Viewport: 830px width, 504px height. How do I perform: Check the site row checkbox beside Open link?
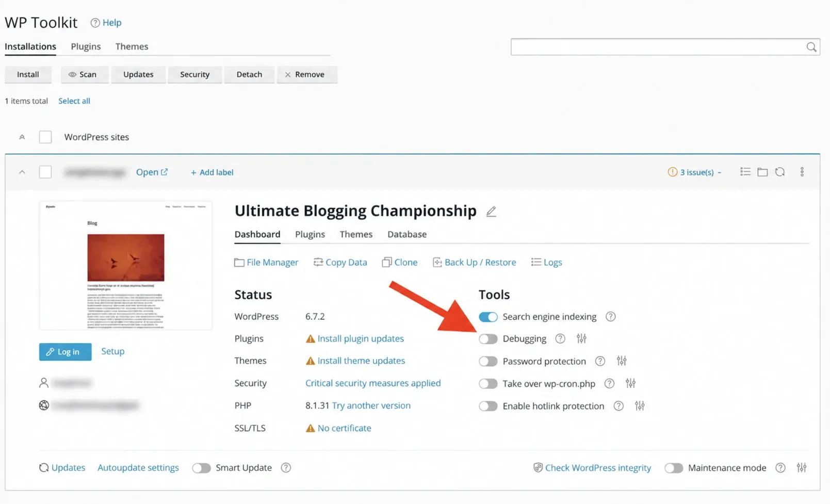coord(45,172)
